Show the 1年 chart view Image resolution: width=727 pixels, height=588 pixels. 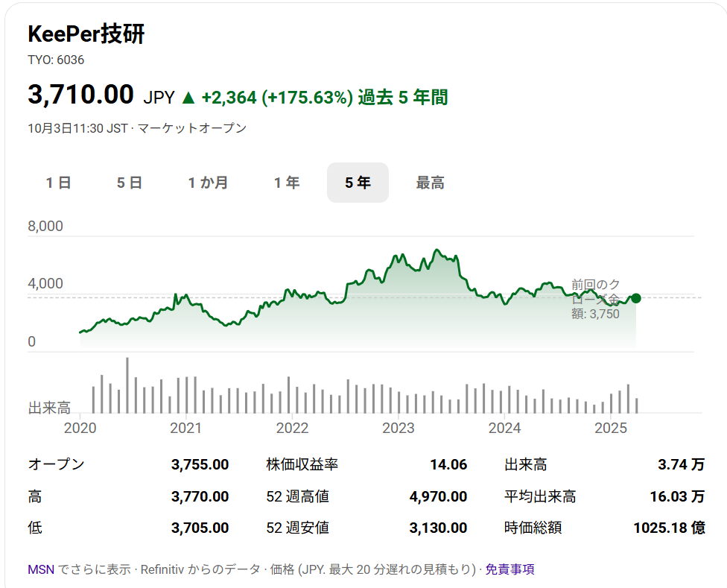(x=287, y=183)
